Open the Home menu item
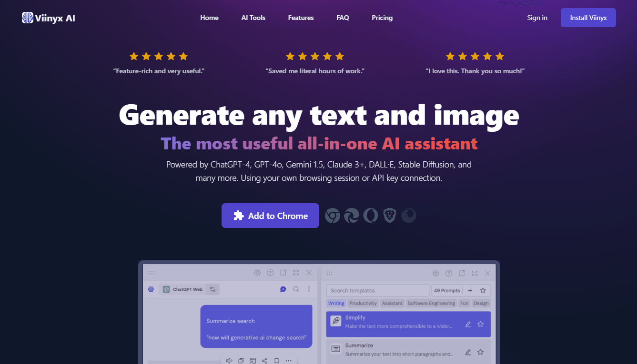Image resolution: width=637 pixels, height=364 pixels. [209, 18]
